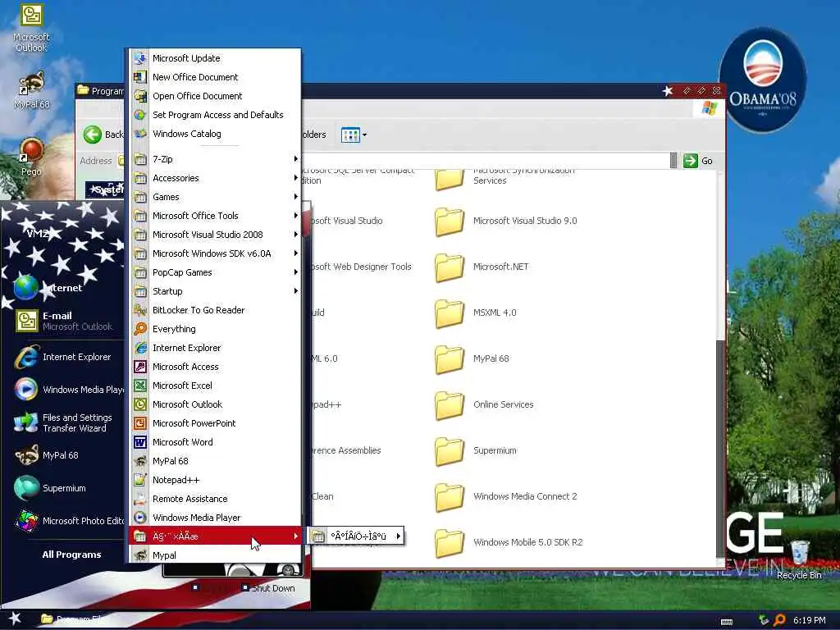Click All Programs in the Start menu
Viewport: 840px width, 630px height.
71,555
